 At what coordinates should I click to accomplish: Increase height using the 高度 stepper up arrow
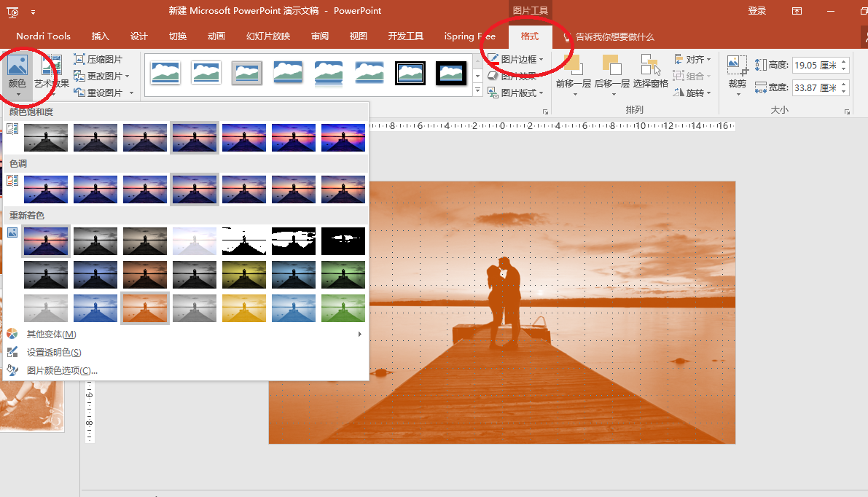[x=844, y=61]
